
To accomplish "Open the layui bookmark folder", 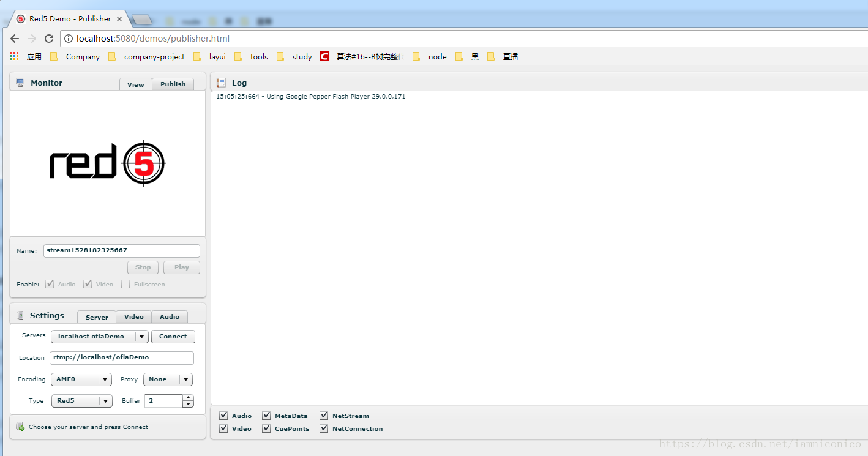I will pyautogui.click(x=209, y=56).
